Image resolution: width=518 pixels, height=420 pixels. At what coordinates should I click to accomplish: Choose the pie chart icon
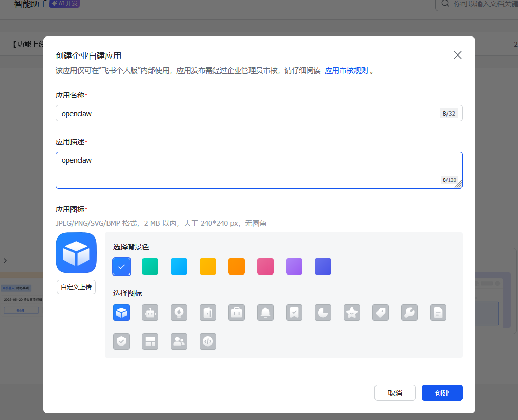tap(323, 313)
